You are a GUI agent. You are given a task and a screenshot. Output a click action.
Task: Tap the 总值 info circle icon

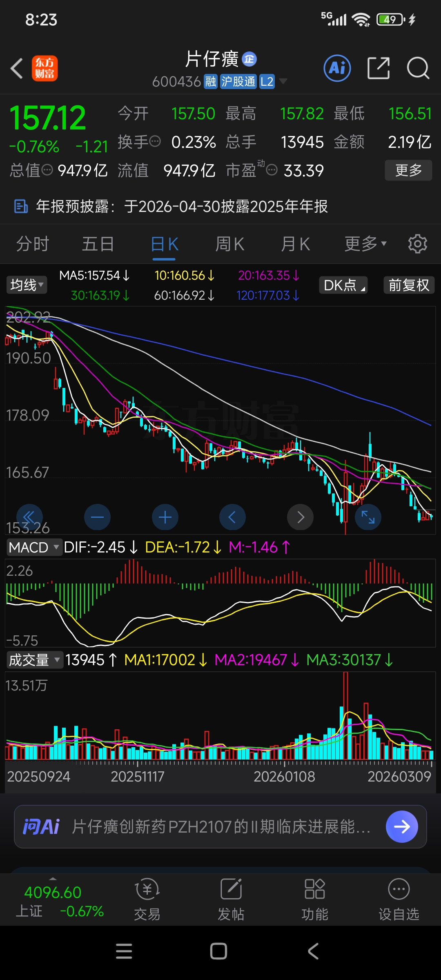pyautogui.click(x=47, y=169)
